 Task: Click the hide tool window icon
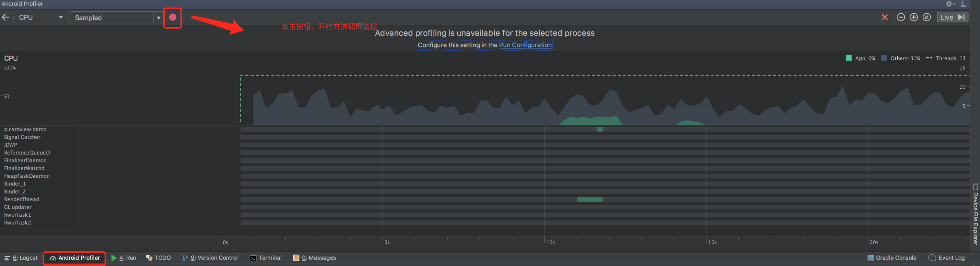pyautogui.click(x=963, y=4)
